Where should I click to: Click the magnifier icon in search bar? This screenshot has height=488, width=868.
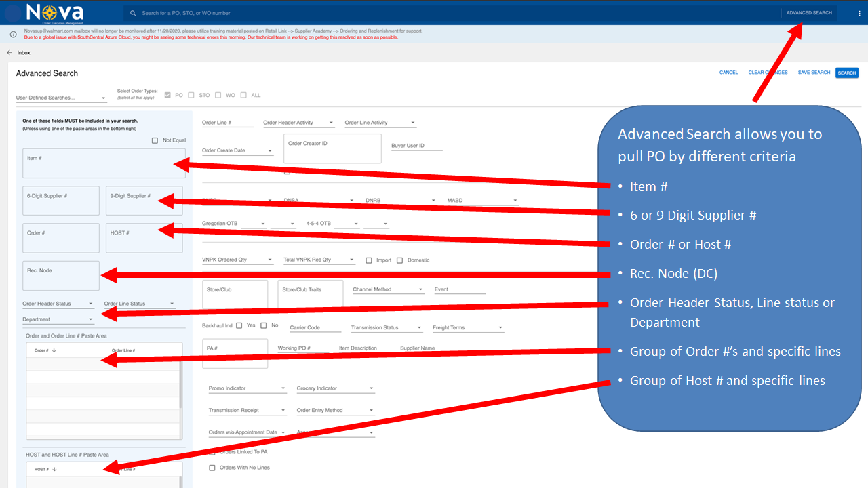tap(134, 13)
